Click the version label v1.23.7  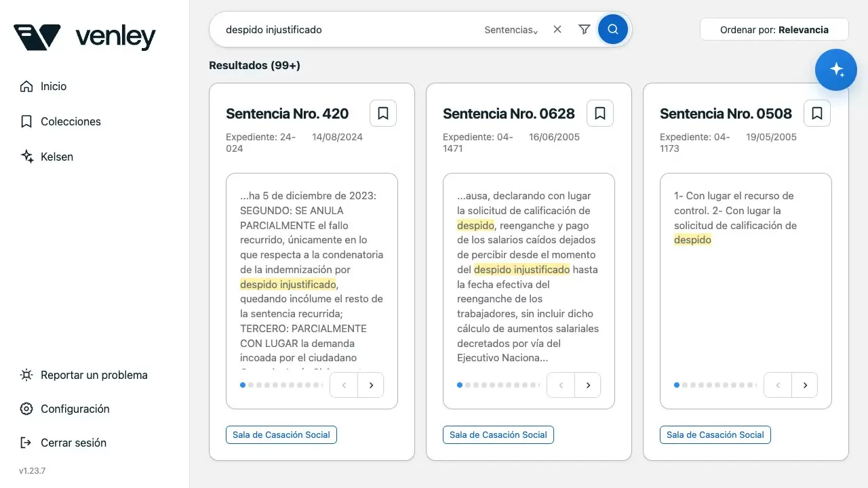(x=33, y=470)
